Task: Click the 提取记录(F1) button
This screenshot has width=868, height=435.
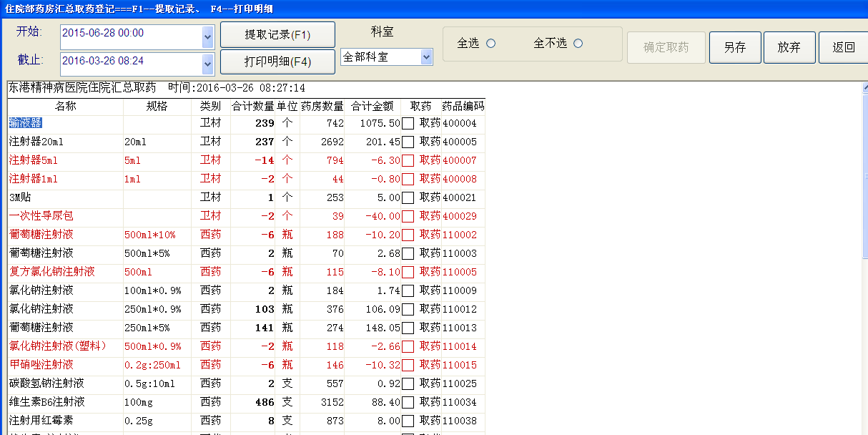Action: (x=278, y=34)
